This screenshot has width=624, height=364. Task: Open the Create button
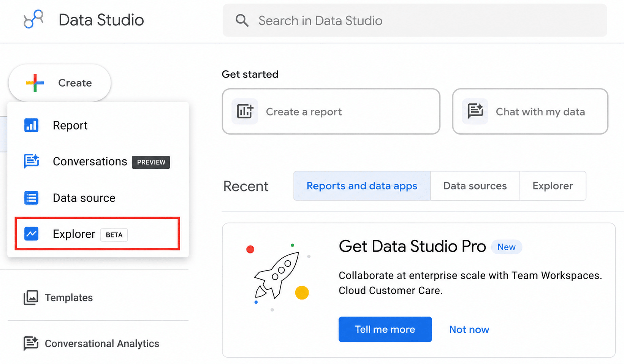[x=60, y=83]
